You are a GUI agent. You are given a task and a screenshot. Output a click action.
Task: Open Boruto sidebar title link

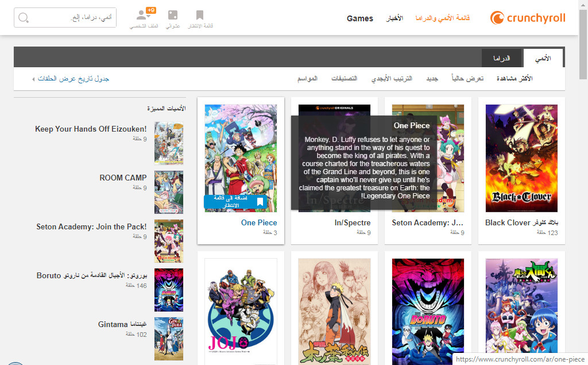tap(91, 275)
